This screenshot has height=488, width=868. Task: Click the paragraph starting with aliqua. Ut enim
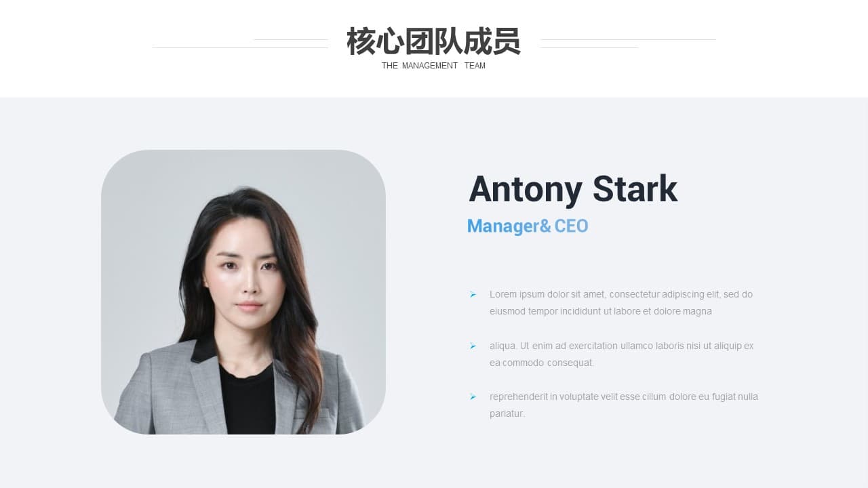coord(622,354)
